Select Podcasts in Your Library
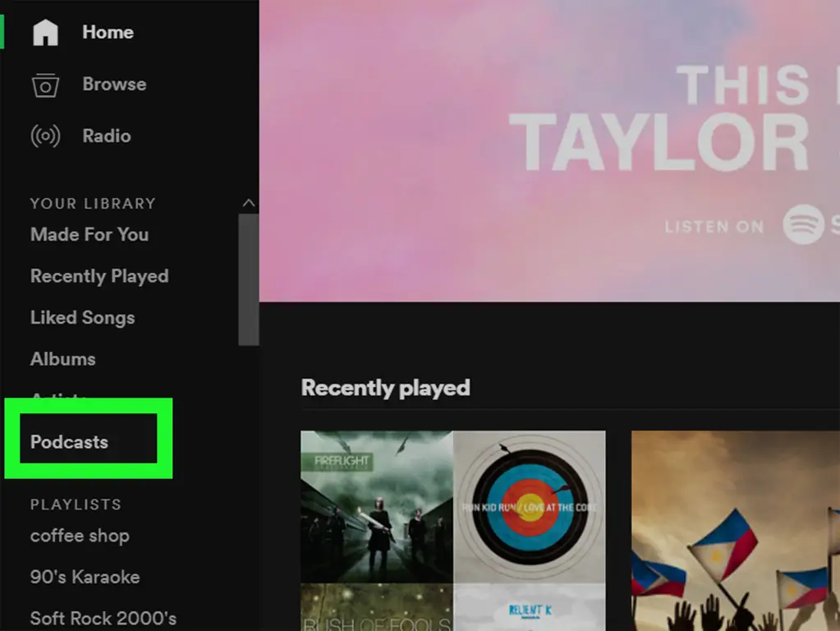This screenshot has width=840, height=631. (69, 442)
